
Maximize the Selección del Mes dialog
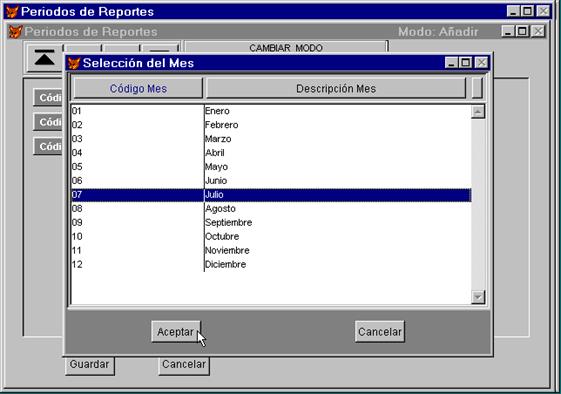pyautogui.click(x=465, y=63)
